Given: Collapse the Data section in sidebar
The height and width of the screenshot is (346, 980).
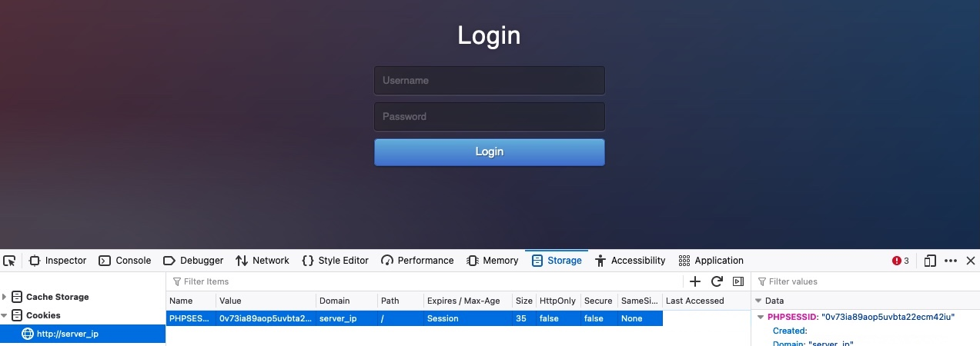Looking at the screenshot, I should pyautogui.click(x=758, y=301).
